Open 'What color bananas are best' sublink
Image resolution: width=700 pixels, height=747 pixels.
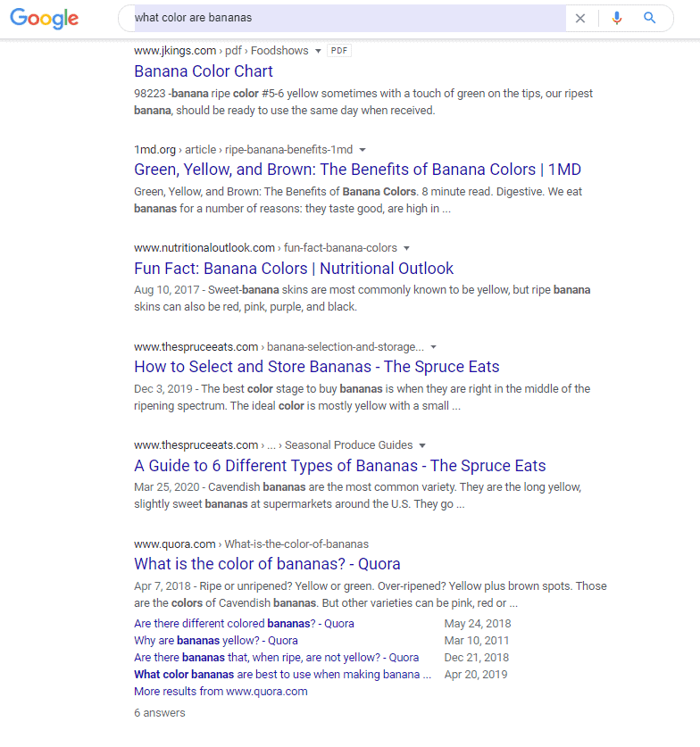click(282, 675)
